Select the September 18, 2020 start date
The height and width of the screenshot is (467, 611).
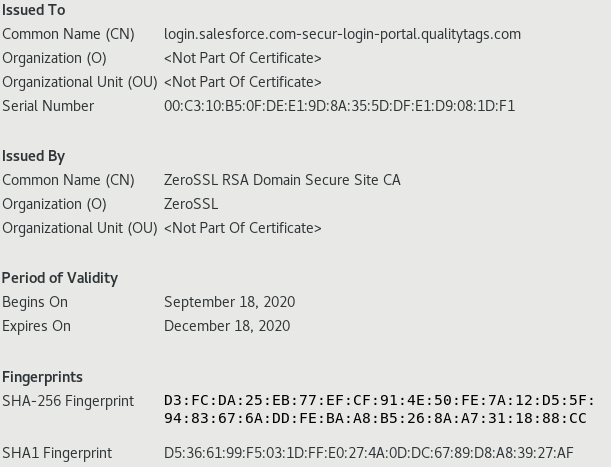(229, 302)
